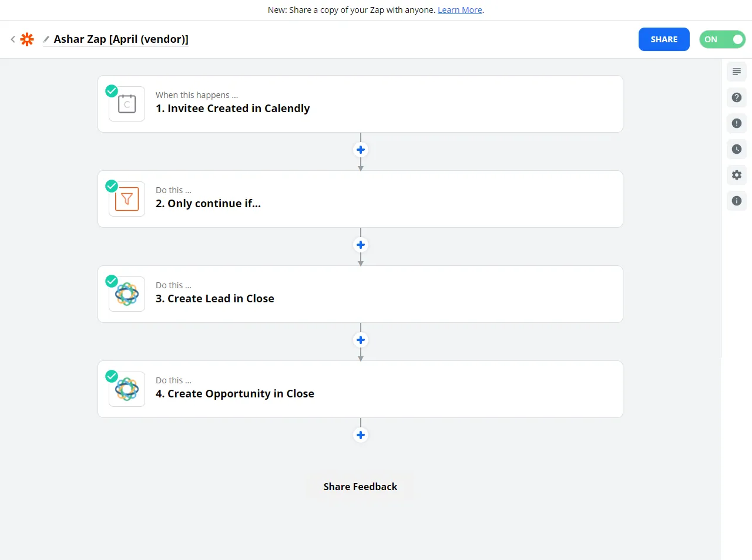752x560 pixels.
Task: Add a step after Invitee Created in Calendly
Action: pos(361,150)
